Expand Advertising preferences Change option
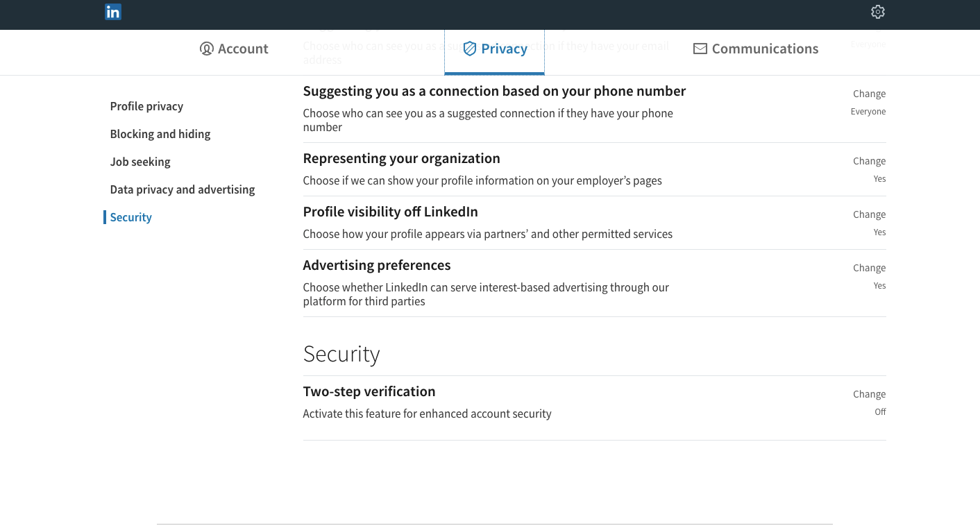Screen dimensions: 980x528 point(869,268)
